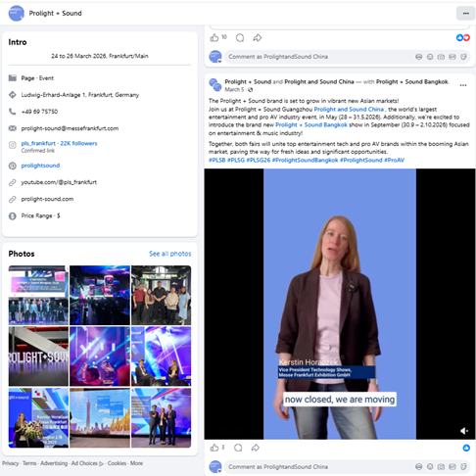Open emoji picker in lower comment box
This screenshot has width=476, height=476.
pos(430,467)
